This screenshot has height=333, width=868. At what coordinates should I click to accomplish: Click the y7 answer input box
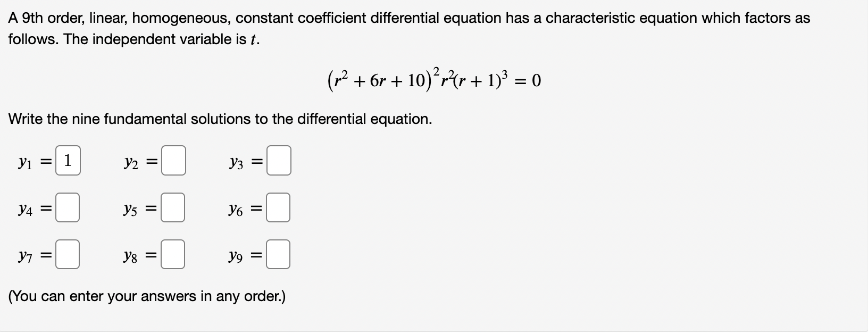coord(68,254)
